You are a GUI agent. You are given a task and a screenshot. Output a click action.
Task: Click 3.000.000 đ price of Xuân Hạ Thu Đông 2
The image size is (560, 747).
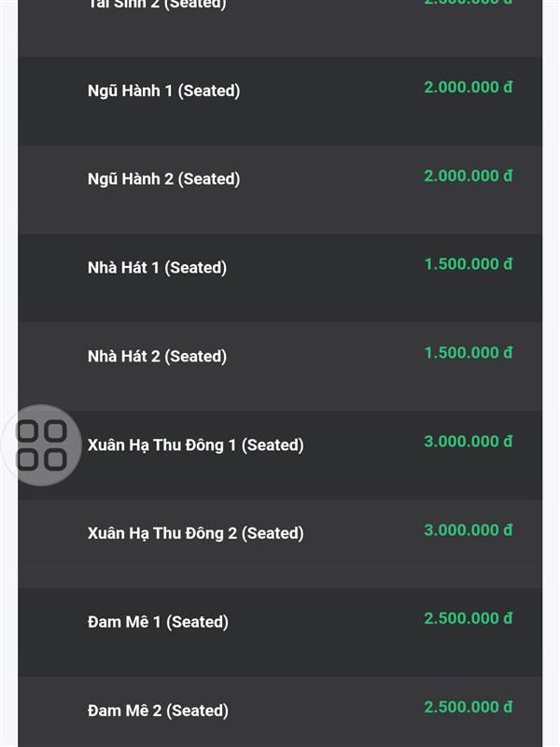pyautogui.click(x=469, y=529)
